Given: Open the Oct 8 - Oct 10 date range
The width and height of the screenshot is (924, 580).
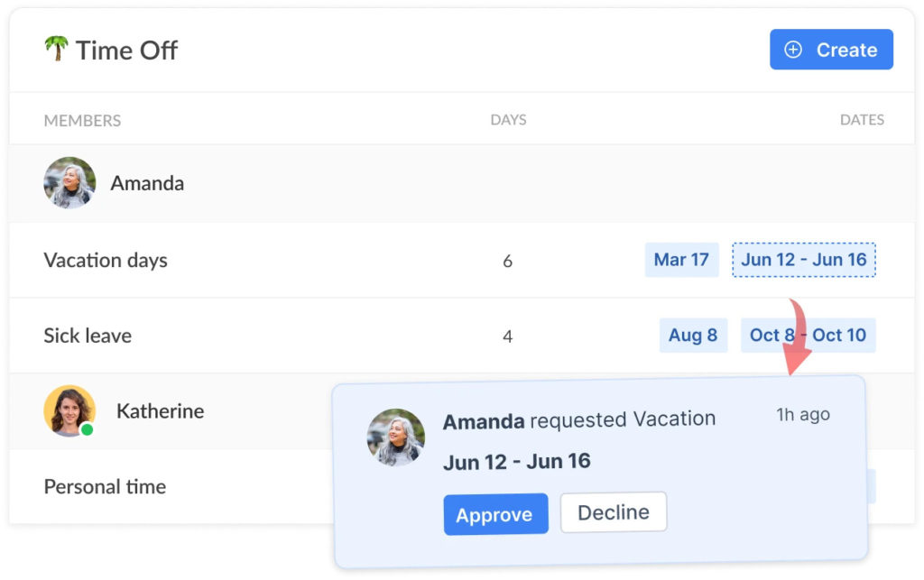Looking at the screenshot, I should click(x=807, y=336).
